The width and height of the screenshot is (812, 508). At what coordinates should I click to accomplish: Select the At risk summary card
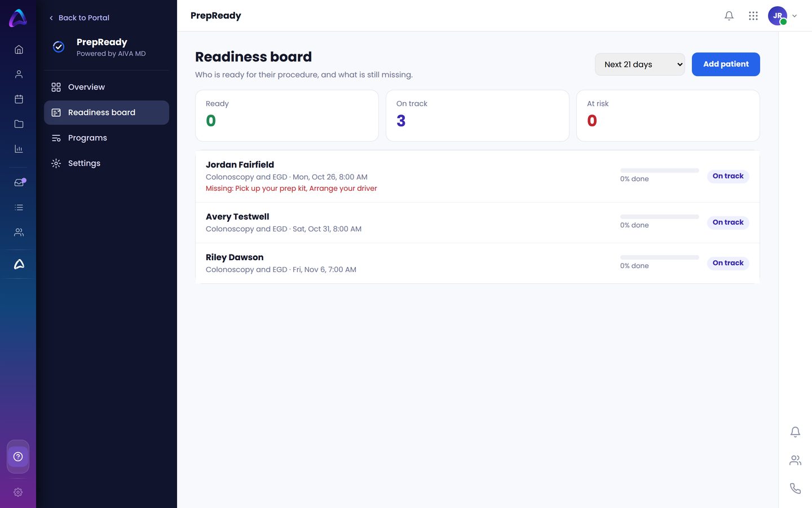pos(668,116)
